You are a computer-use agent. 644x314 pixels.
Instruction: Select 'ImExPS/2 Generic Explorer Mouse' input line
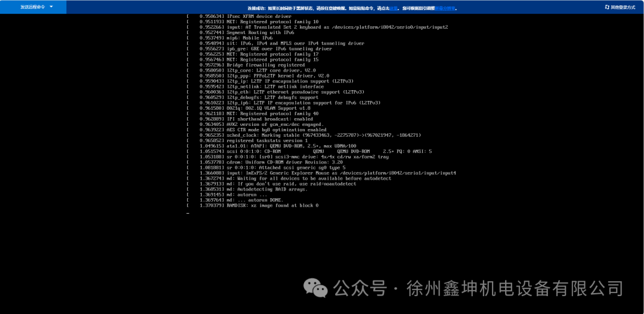(x=321, y=173)
